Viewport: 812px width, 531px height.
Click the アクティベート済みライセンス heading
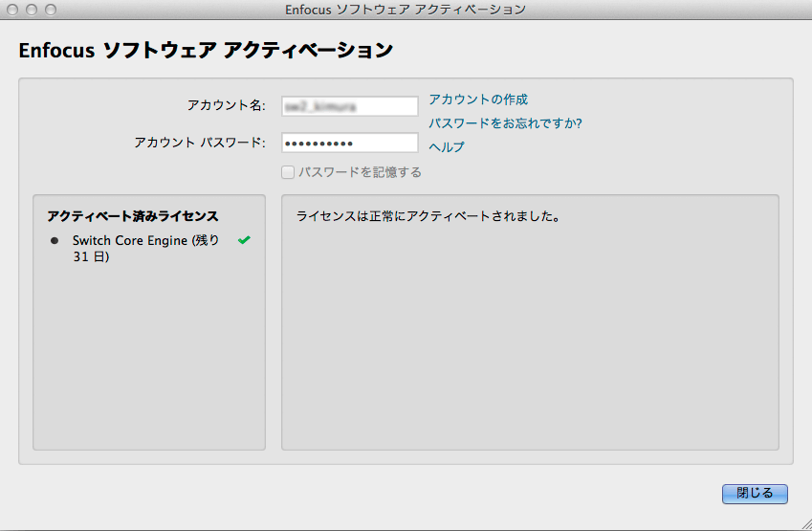point(133,216)
